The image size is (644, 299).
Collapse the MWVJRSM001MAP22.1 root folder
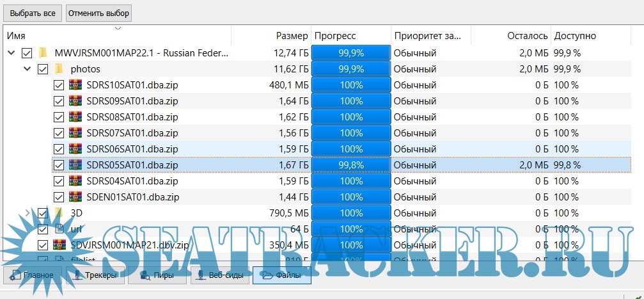(11, 53)
